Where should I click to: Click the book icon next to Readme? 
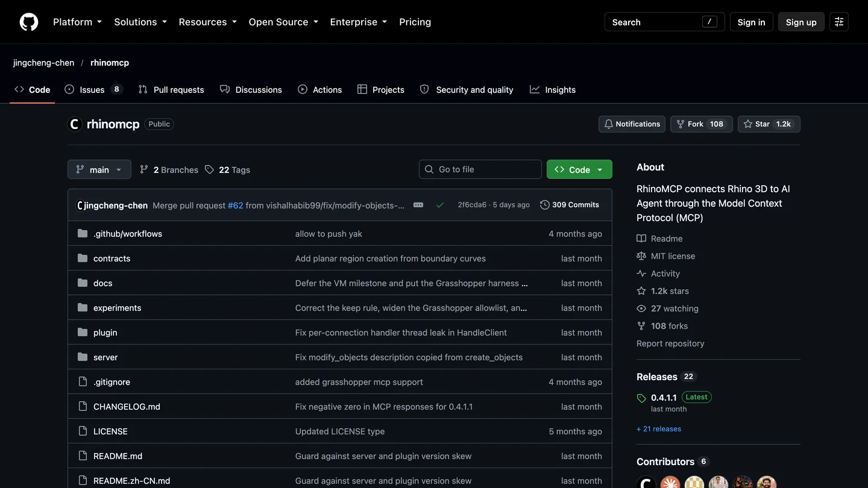coord(641,239)
